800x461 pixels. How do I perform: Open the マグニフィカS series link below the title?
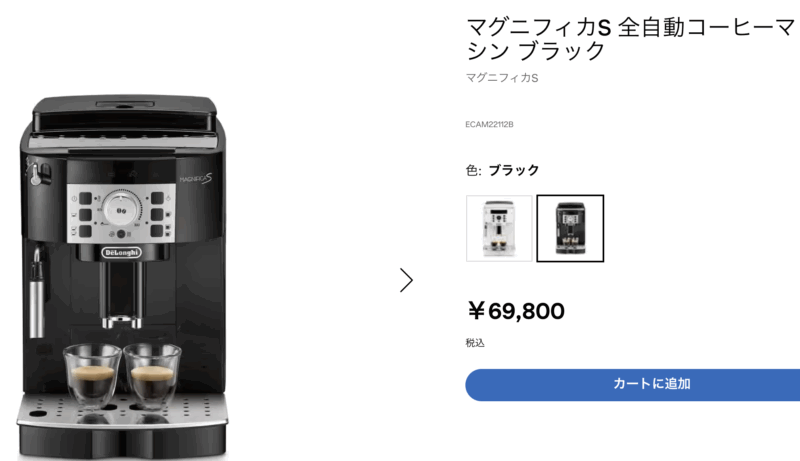[502, 78]
